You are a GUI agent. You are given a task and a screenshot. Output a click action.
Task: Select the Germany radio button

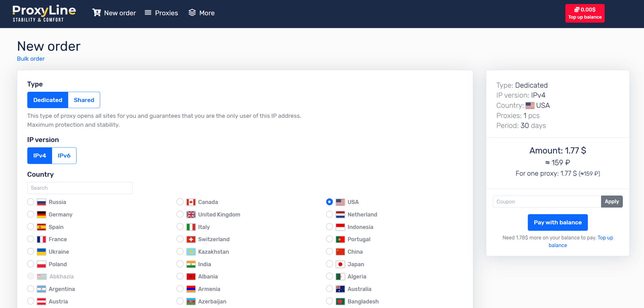tap(31, 214)
